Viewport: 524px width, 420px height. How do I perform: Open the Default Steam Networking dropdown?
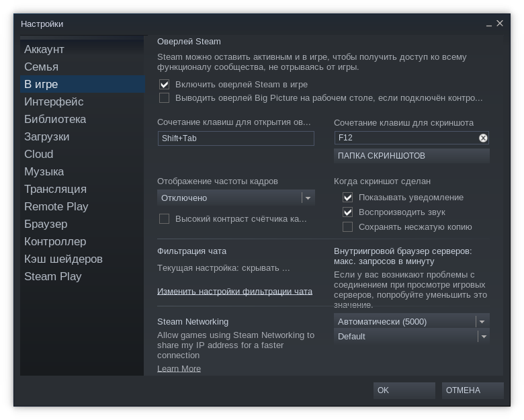pyautogui.click(x=412, y=336)
